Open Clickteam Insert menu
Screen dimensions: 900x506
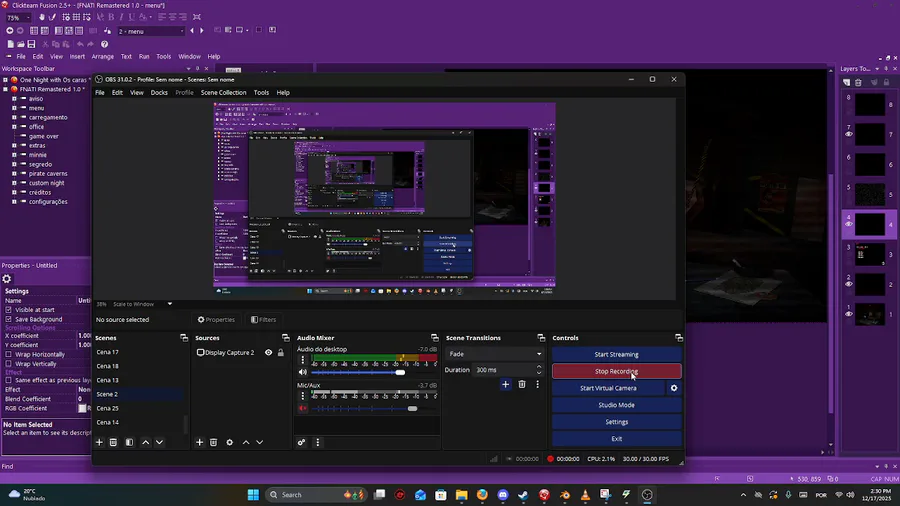tap(77, 57)
